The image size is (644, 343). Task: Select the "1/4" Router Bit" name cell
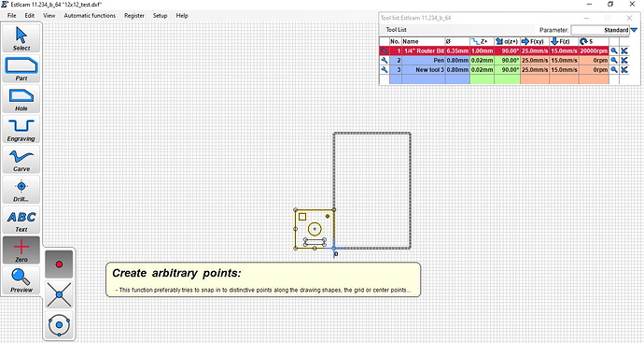pos(423,51)
